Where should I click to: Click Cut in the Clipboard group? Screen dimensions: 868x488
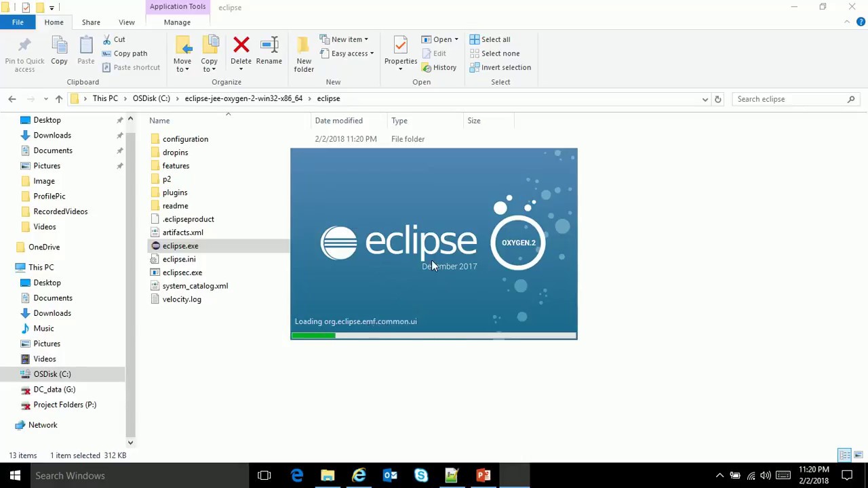point(114,39)
